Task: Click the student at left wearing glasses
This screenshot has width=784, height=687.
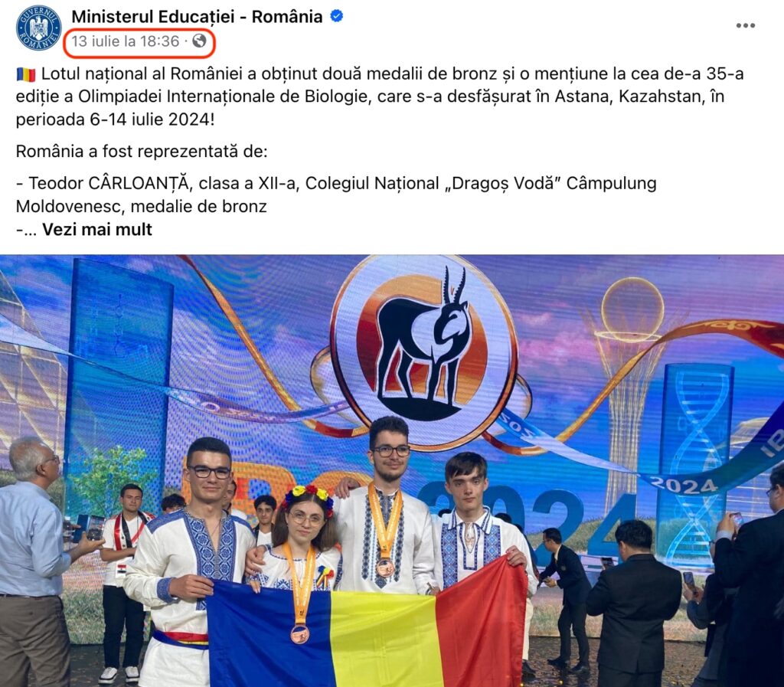Action: (x=190, y=560)
